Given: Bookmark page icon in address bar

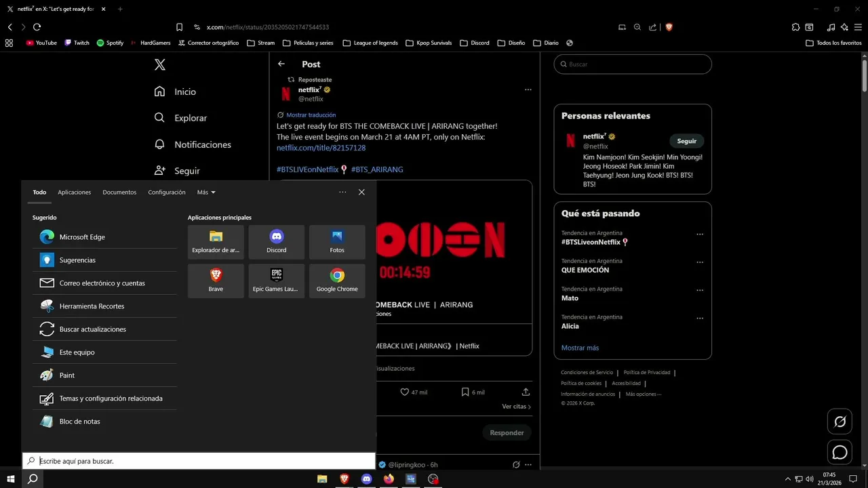Looking at the screenshot, I should coord(179,27).
